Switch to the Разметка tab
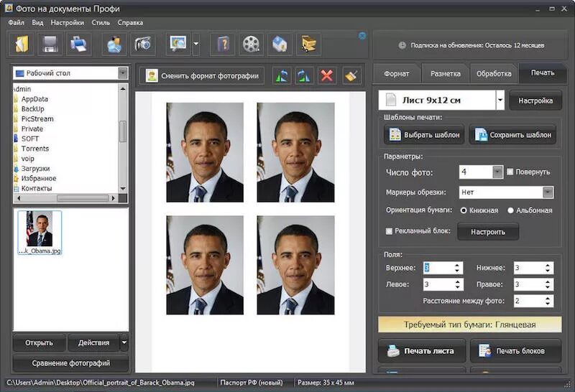This screenshot has height=392, width=575. 445,74
